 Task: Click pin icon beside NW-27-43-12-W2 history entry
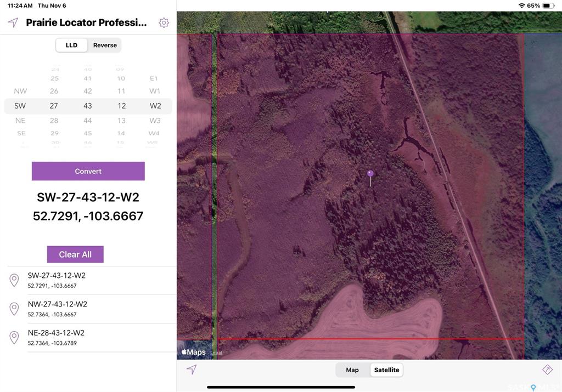[15, 309]
